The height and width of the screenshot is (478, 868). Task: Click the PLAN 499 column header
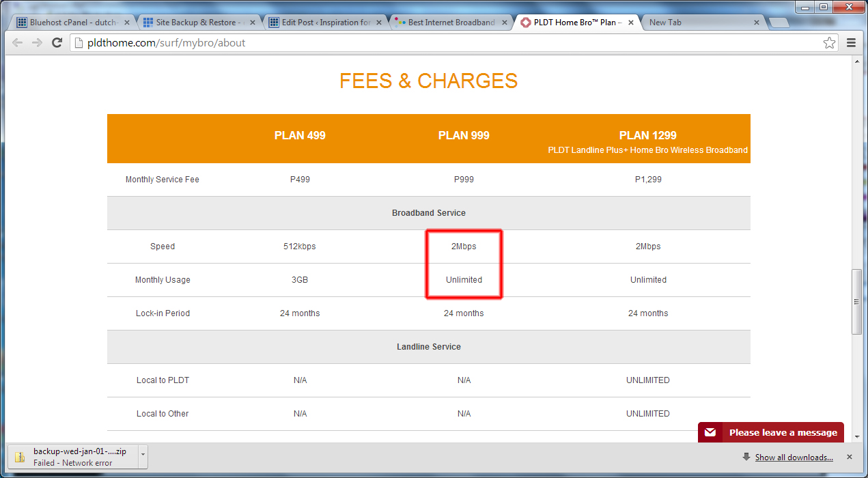coord(300,135)
